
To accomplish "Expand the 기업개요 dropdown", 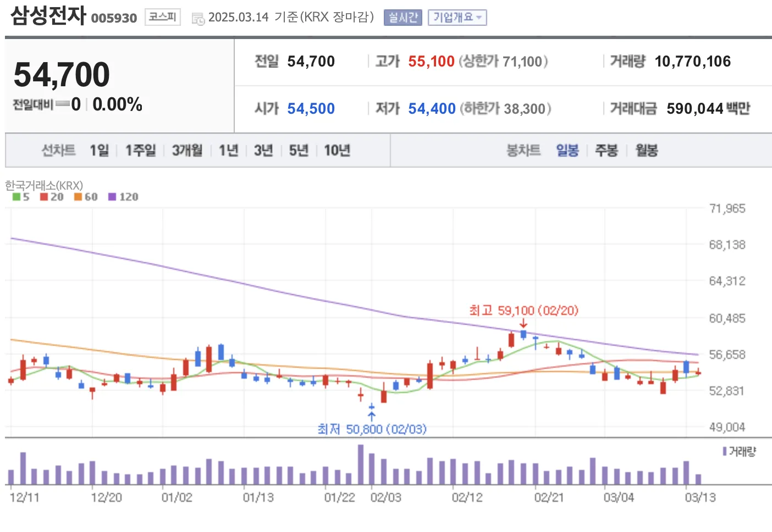I will [x=457, y=18].
